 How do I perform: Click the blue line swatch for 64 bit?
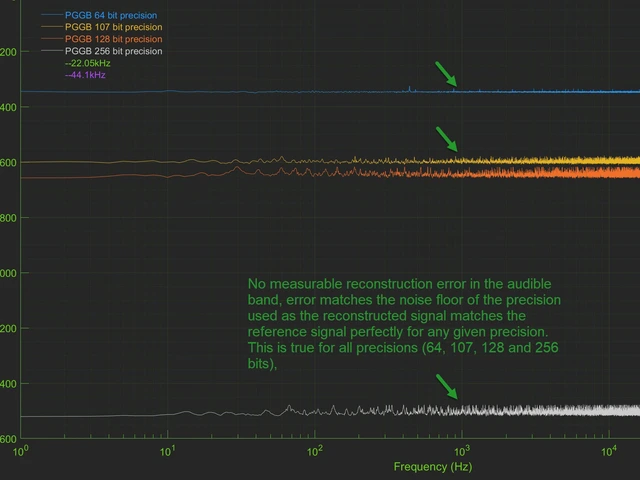coord(52,15)
